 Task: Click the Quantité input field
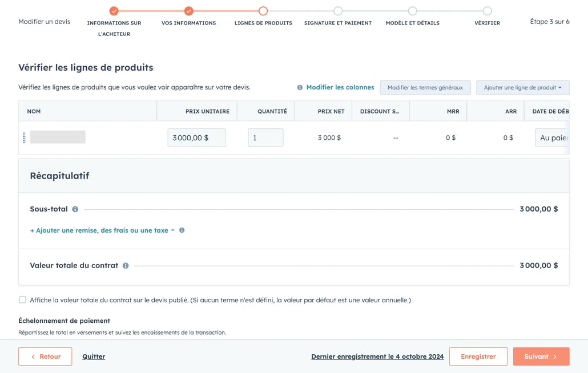coord(265,137)
